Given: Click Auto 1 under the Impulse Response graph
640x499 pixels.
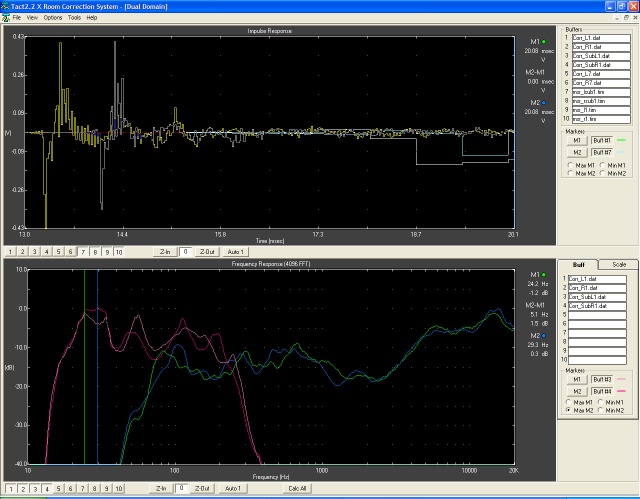Looking at the screenshot, I should click(236, 252).
